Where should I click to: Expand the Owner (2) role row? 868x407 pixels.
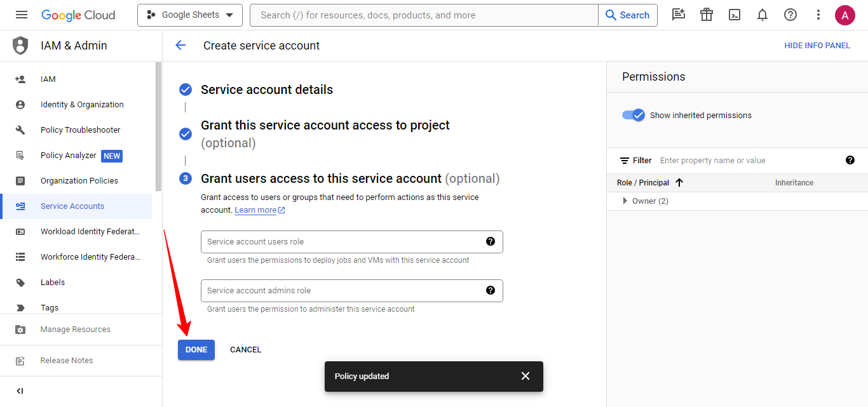(625, 201)
